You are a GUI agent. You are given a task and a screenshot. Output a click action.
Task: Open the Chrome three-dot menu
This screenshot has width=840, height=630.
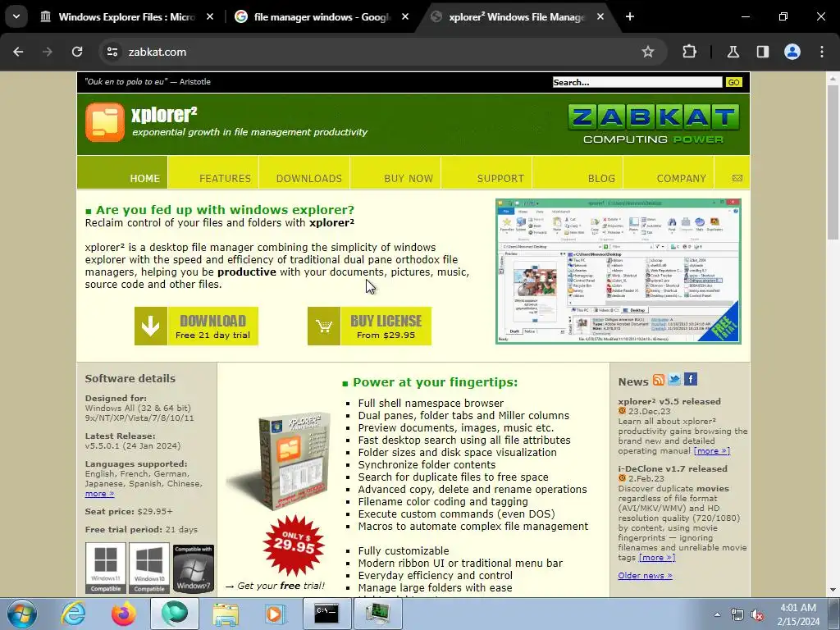point(822,52)
